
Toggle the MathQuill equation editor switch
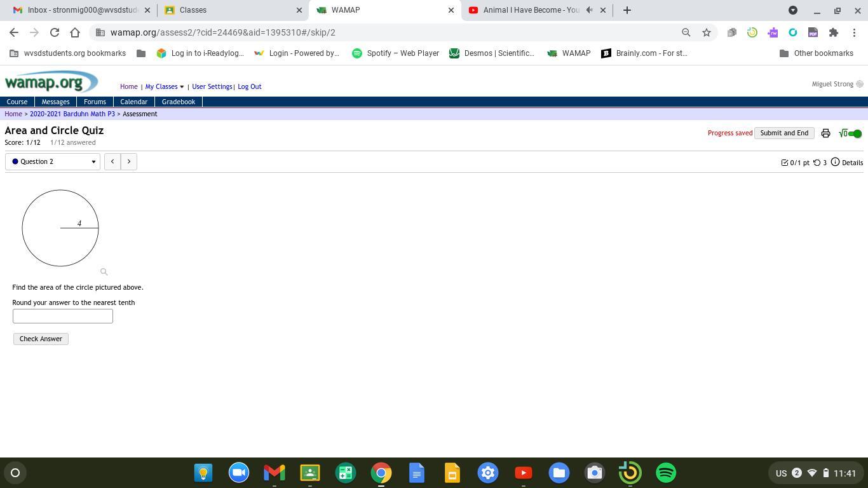[x=850, y=133]
